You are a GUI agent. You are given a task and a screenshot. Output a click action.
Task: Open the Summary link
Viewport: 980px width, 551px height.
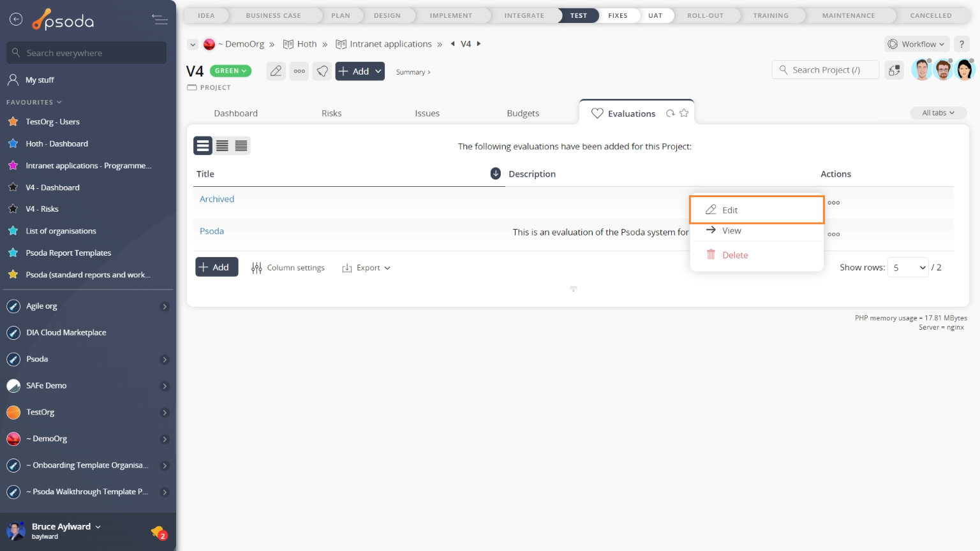coord(413,72)
